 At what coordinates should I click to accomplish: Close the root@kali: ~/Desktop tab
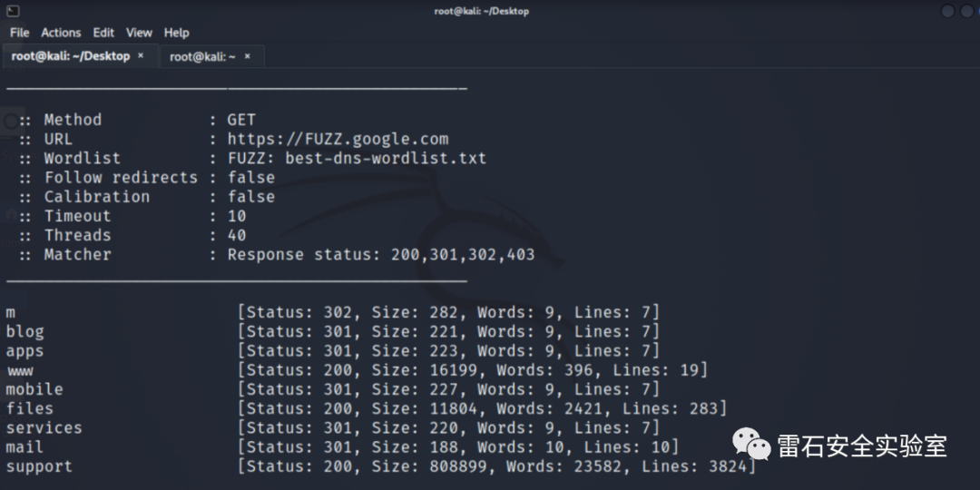point(141,55)
